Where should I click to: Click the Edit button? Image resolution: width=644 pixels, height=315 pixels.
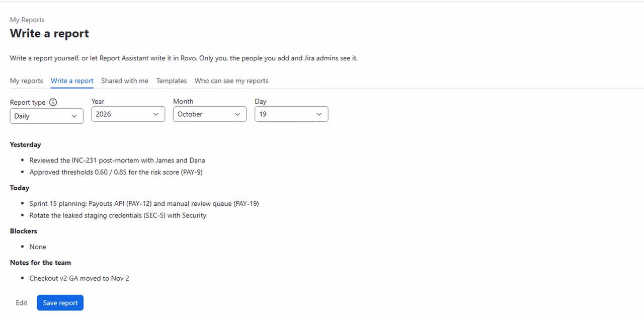(22, 303)
